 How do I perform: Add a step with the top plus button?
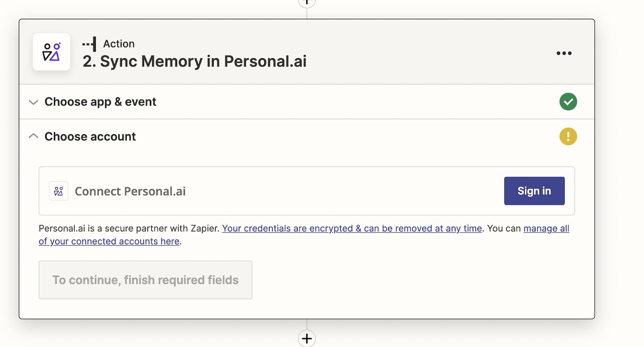point(307,2)
